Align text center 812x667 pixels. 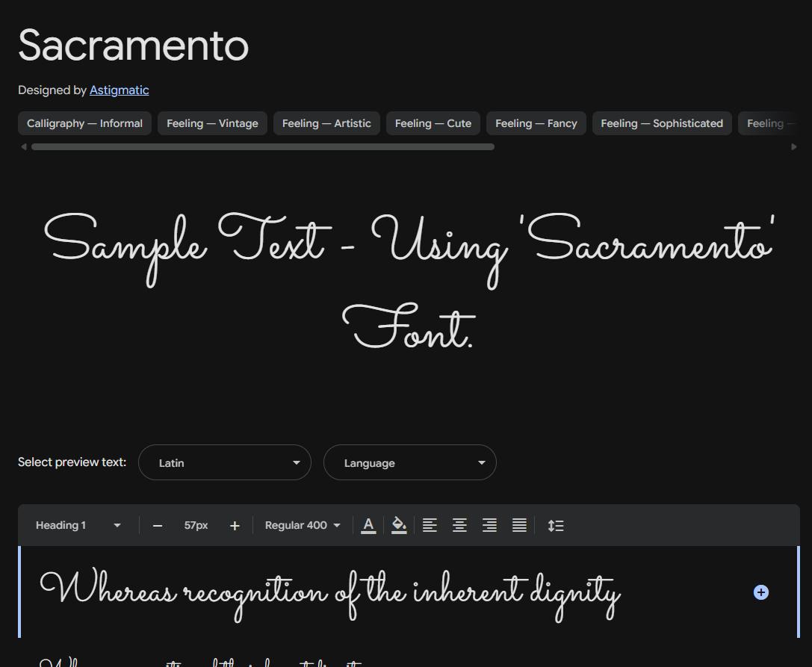coord(460,526)
